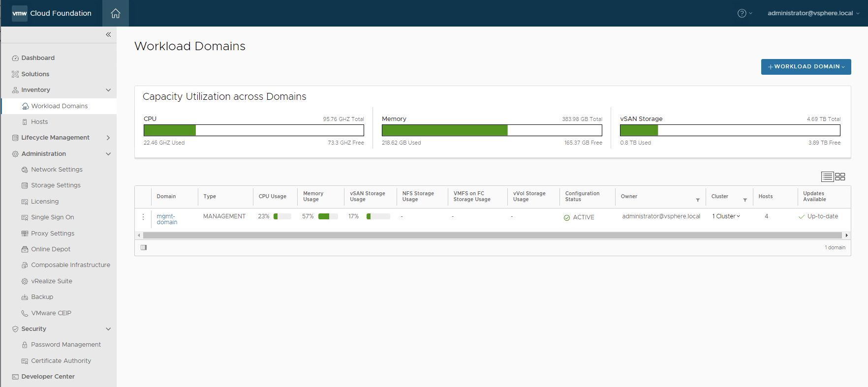Click the CPU capacity utilization bar
Image resolution: width=868 pixels, height=387 pixels.
pyautogui.click(x=254, y=130)
